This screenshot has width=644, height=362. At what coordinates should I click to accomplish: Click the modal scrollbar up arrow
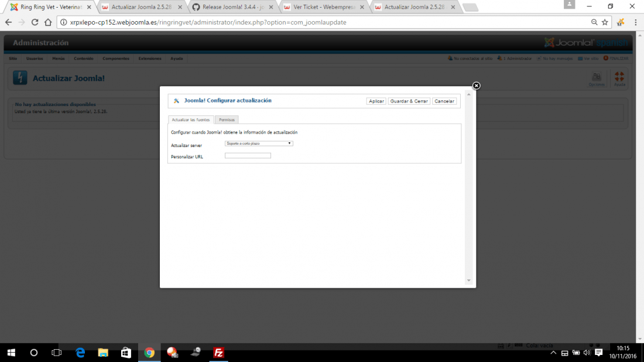[x=468, y=94]
